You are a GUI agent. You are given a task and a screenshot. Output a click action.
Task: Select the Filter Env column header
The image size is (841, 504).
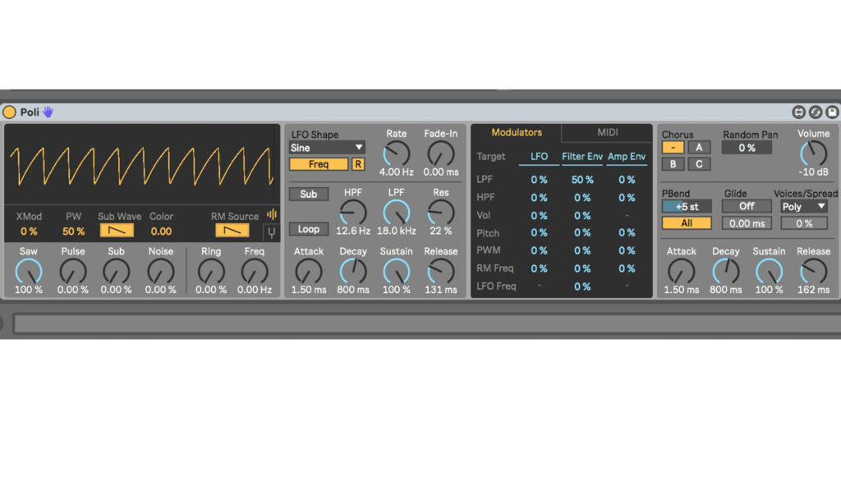[582, 157]
